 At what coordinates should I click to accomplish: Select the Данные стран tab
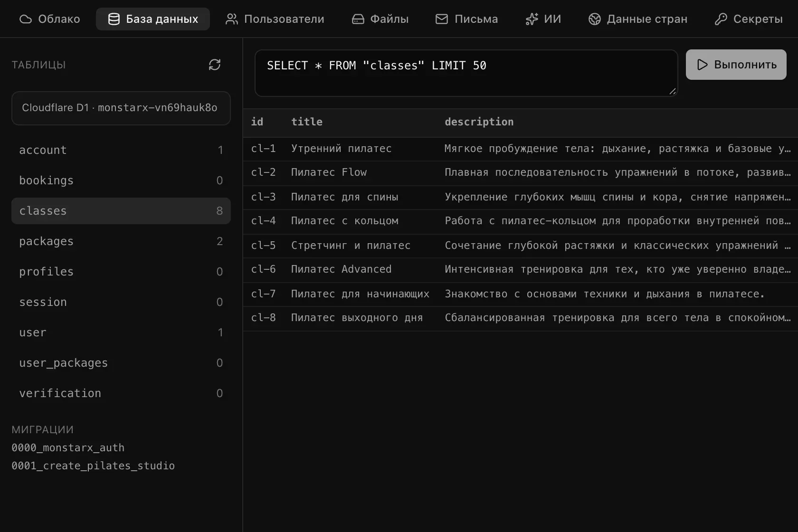click(x=638, y=19)
